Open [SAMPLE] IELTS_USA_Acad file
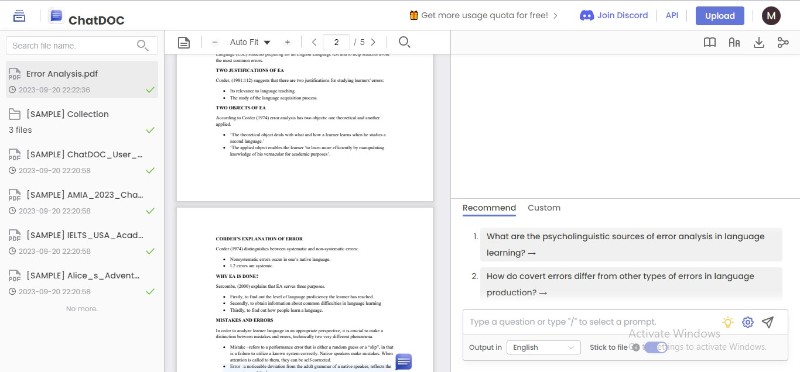Image resolution: width=800 pixels, height=372 pixels. coord(82,242)
